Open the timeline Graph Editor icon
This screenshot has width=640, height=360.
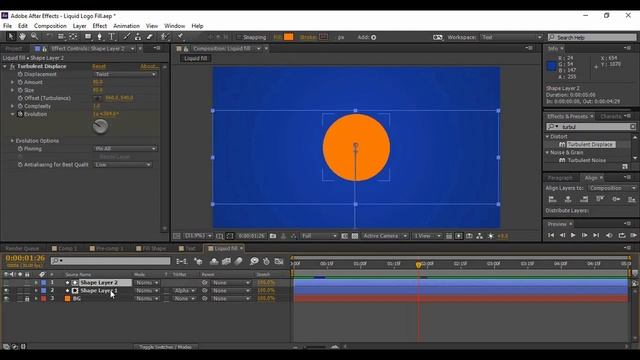(279, 261)
